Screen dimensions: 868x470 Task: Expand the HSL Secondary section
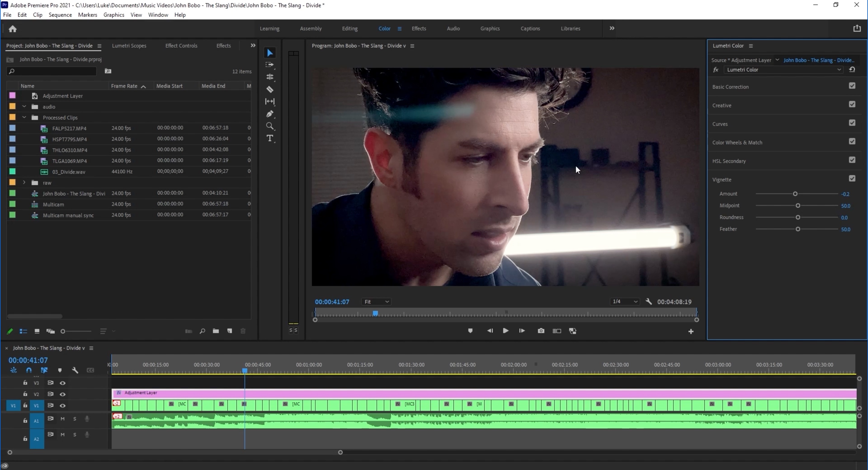click(x=729, y=161)
